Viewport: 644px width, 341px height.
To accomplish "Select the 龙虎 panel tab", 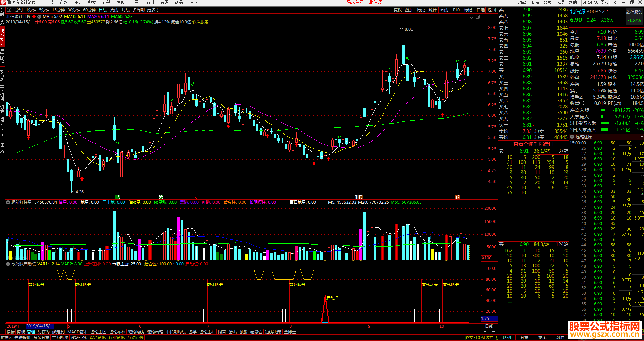I will (x=542, y=338).
